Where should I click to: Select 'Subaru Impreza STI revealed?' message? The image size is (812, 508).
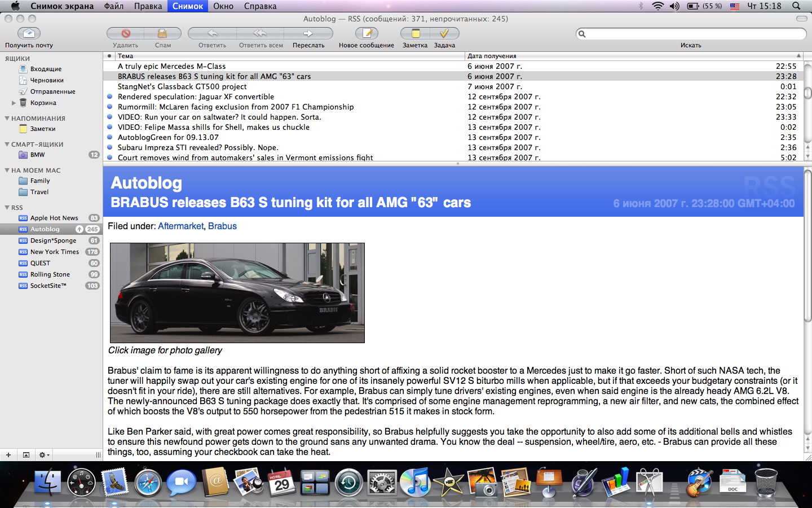coord(453,147)
